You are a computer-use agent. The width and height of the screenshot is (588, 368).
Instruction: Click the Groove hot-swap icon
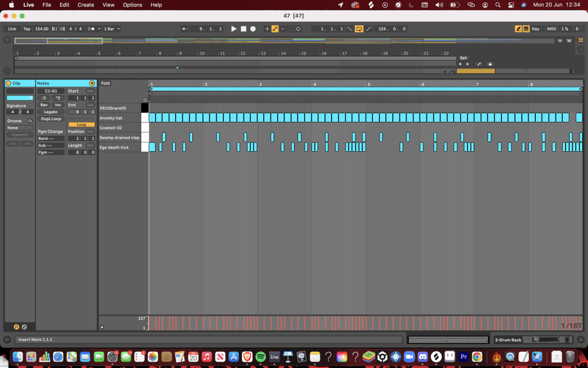[30, 121]
